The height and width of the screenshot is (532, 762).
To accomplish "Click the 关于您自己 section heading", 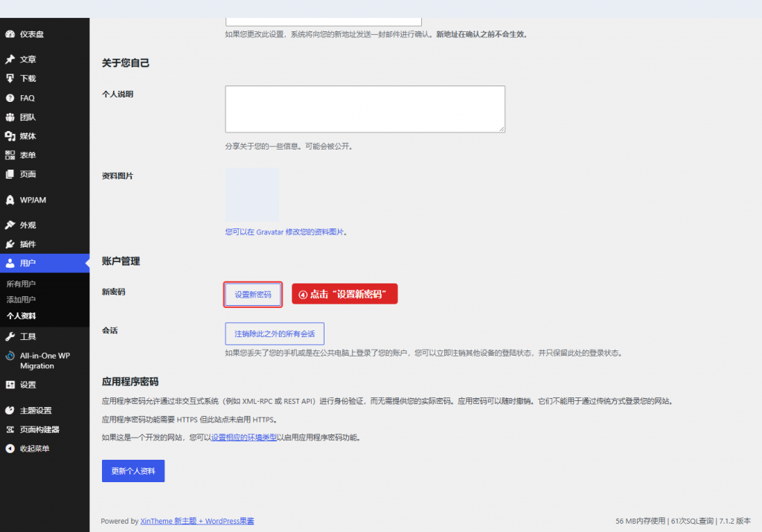I will 125,63.
